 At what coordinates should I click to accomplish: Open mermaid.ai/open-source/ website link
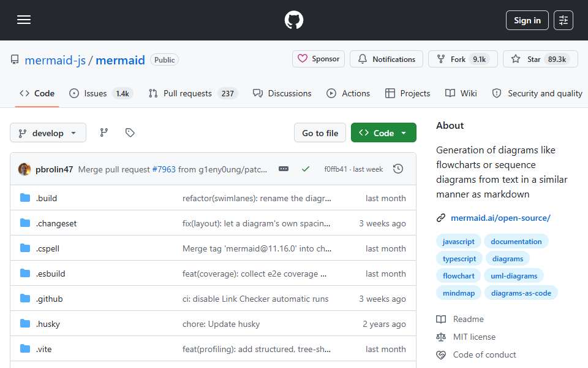(500, 218)
